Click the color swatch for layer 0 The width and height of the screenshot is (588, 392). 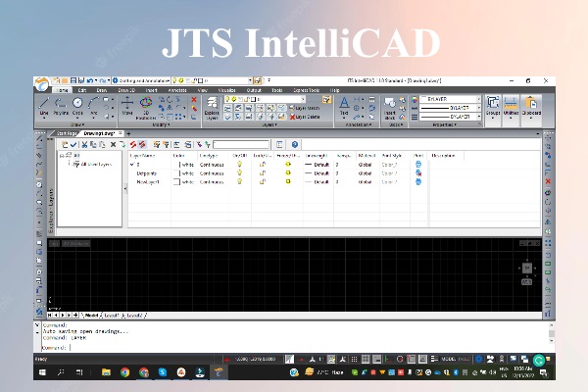[x=176, y=165]
